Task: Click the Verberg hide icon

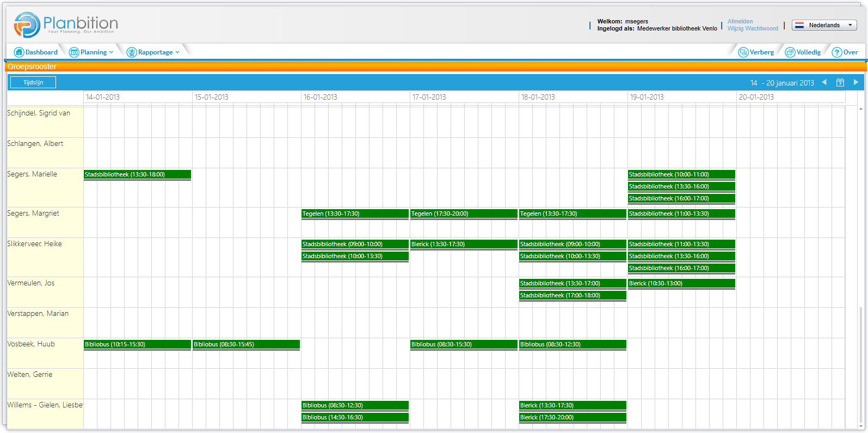Action: point(743,52)
